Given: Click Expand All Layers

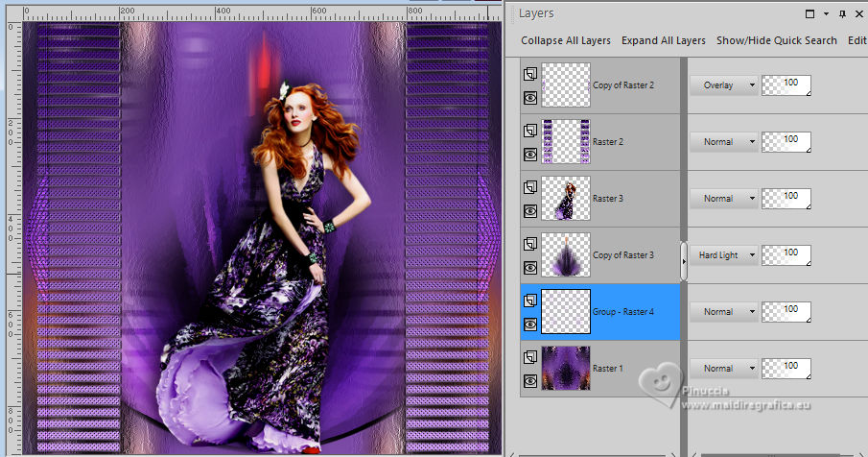Looking at the screenshot, I should click(664, 40).
